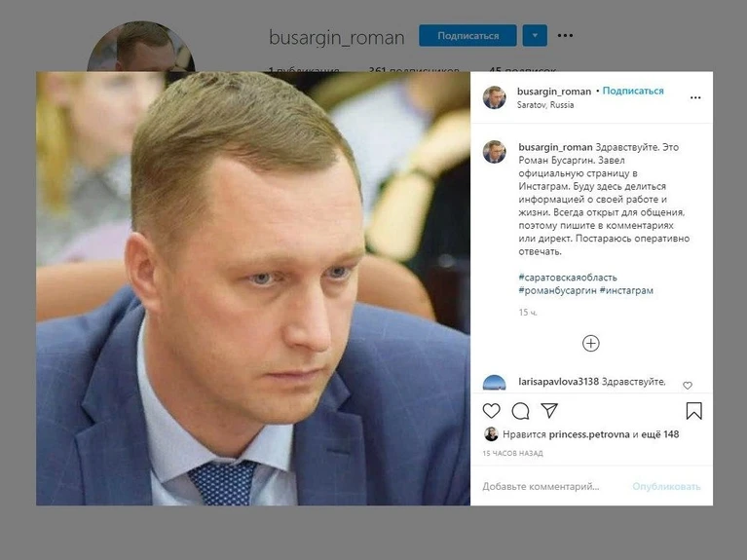Open the #саратовскаяобласть hashtag
The image size is (747, 560).
pyautogui.click(x=568, y=278)
